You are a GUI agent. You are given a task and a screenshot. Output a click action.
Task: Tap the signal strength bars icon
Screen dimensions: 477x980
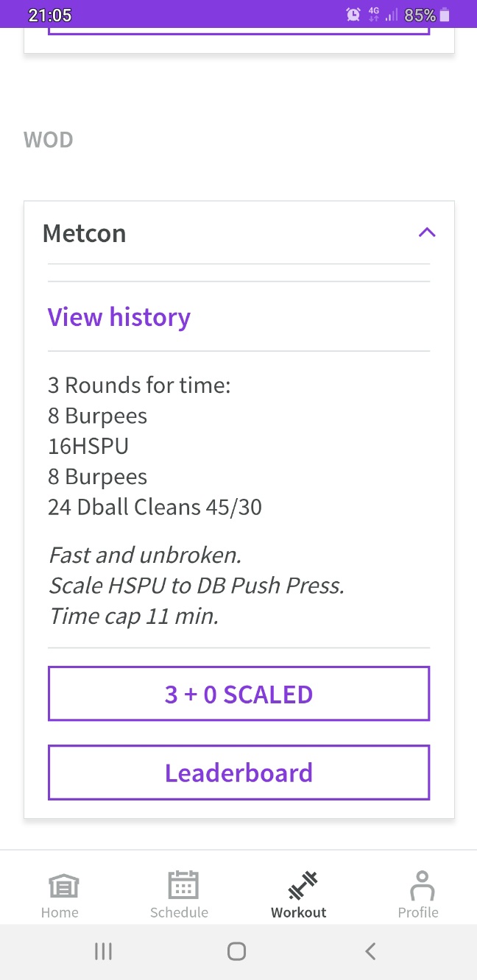coord(392,15)
